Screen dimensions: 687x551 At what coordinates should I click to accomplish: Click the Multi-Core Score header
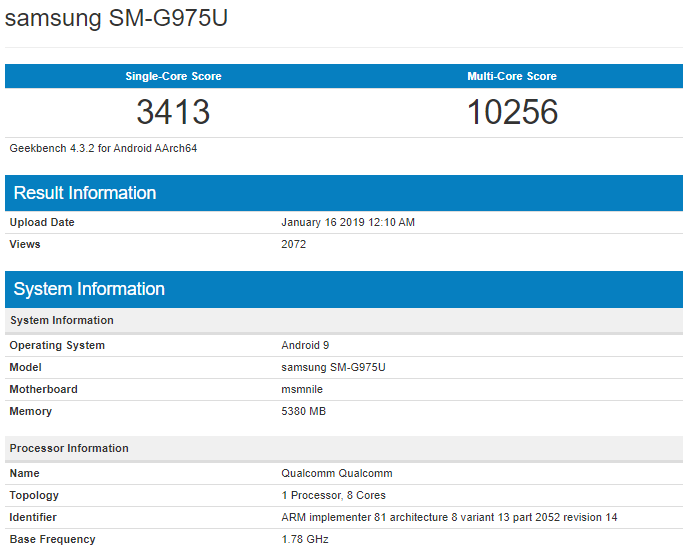tap(512, 76)
